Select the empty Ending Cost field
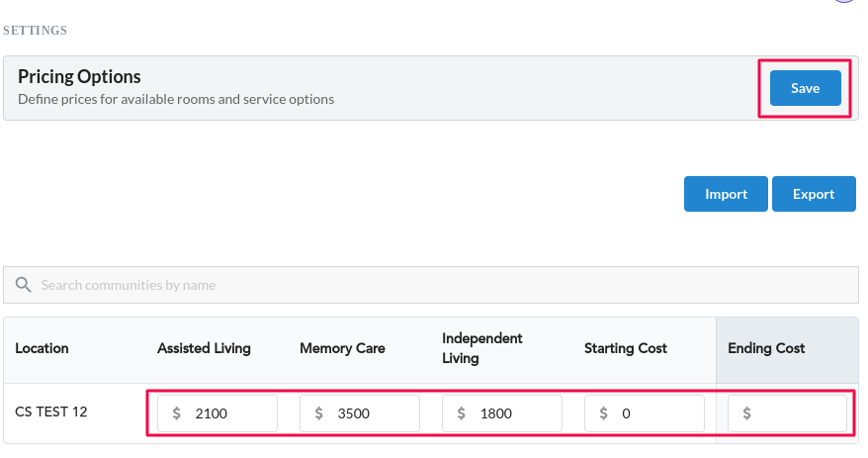Viewport: 868px width, 458px height. click(787, 413)
